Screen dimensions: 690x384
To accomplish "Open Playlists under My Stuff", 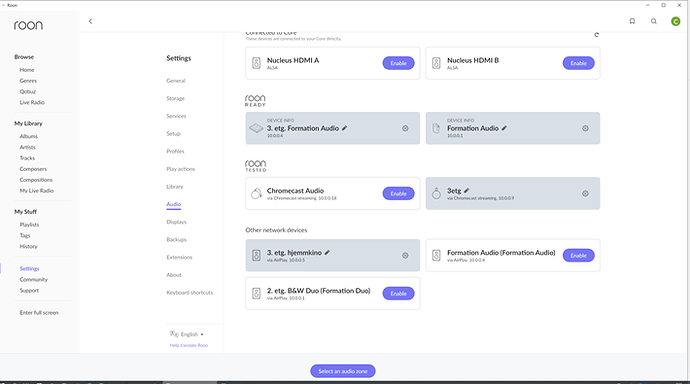I will 29,225.
